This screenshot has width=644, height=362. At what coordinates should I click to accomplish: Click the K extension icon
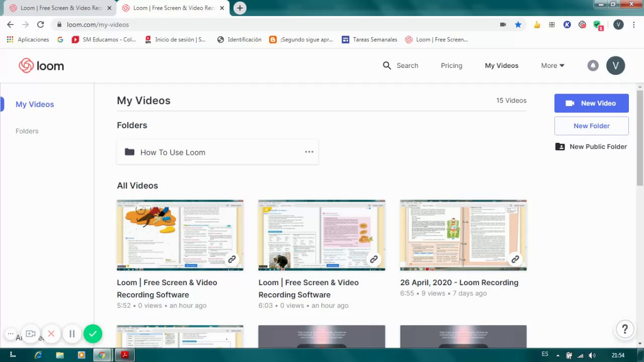(x=567, y=24)
